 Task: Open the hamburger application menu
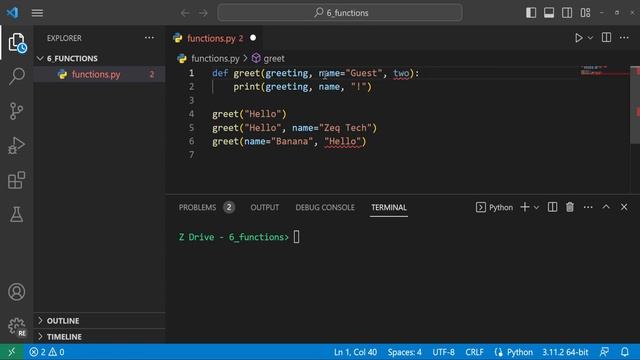37,13
